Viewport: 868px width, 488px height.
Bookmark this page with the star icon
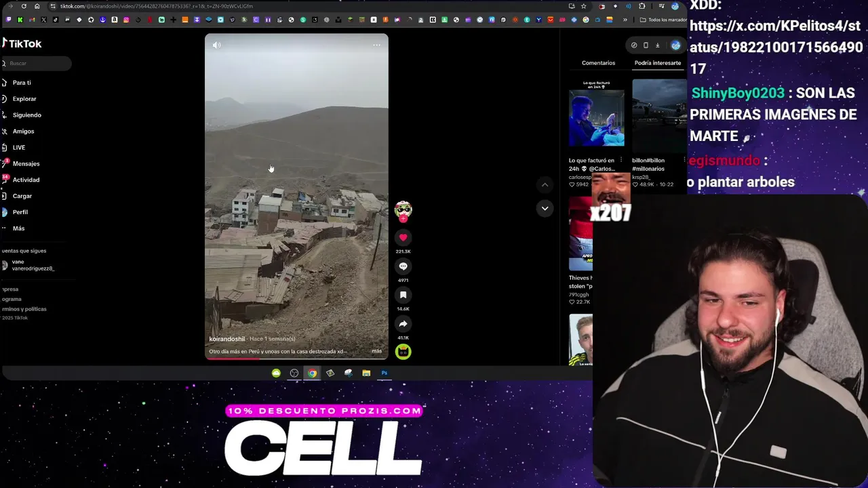pos(583,6)
